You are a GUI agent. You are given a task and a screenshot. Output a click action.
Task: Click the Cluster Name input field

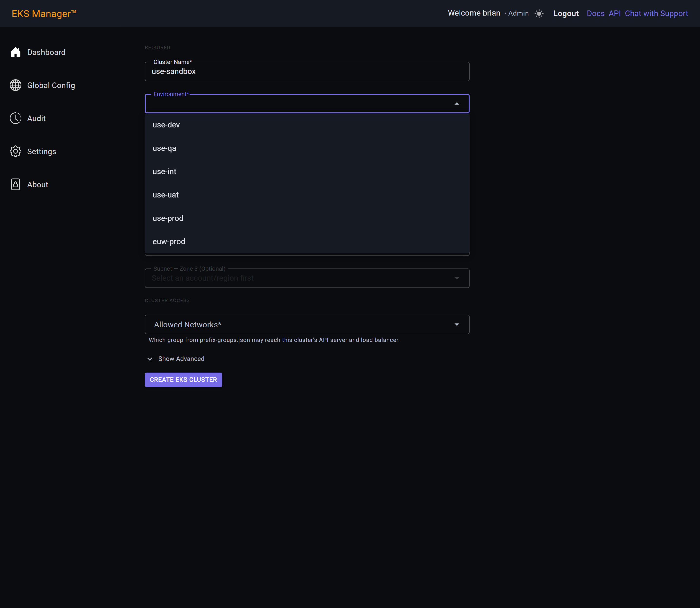point(307,72)
